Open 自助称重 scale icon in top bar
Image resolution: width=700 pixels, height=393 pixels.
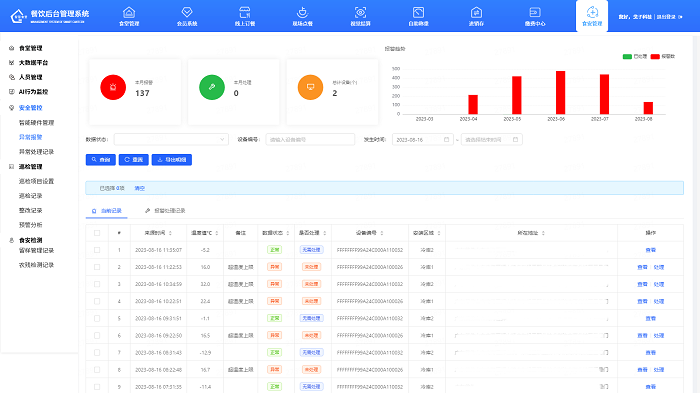[418, 13]
